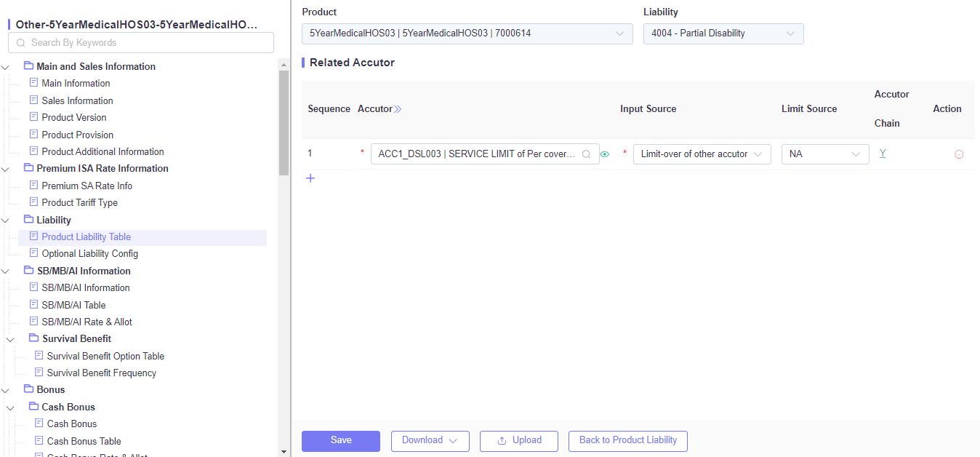Viewport: 980px width, 457px height.
Task: Click the page icon beside Main Information
Action: click(x=33, y=83)
